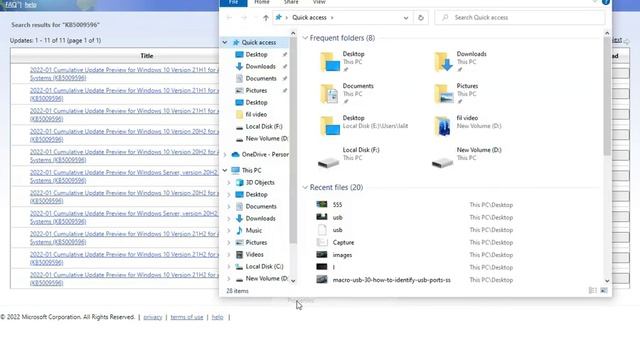The height and width of the screenshot is (360, 640).
Task: Open the address bar history dropdown
Action: point(406,18)
